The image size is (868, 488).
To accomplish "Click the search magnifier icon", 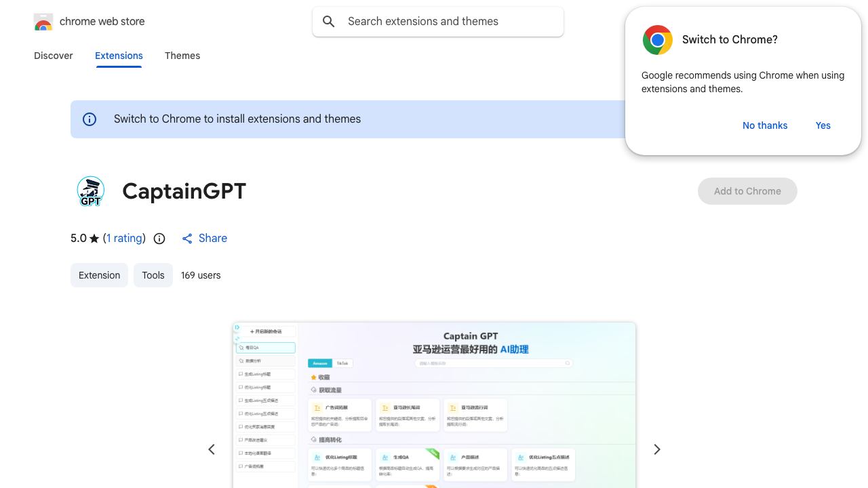I will (x=329, y=22).
